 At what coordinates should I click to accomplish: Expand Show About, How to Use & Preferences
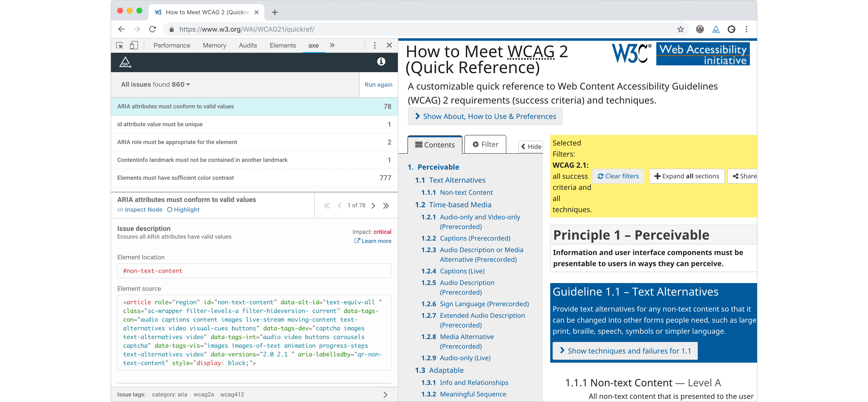tap(485, 117)
